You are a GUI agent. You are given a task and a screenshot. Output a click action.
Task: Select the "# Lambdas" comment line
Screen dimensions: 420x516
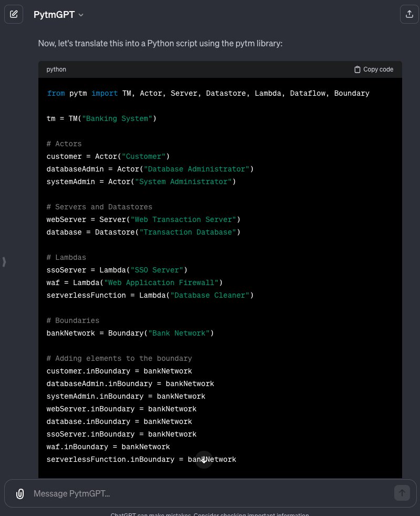pos(66,257)
